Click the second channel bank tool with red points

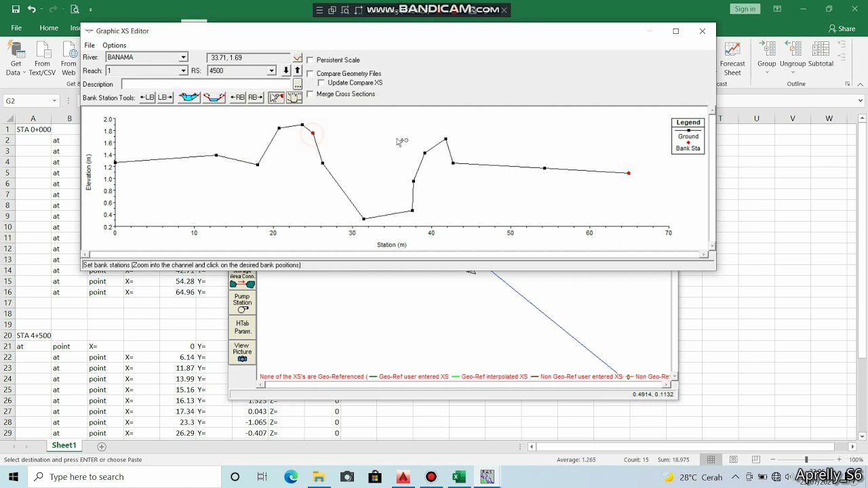point(214,98)
